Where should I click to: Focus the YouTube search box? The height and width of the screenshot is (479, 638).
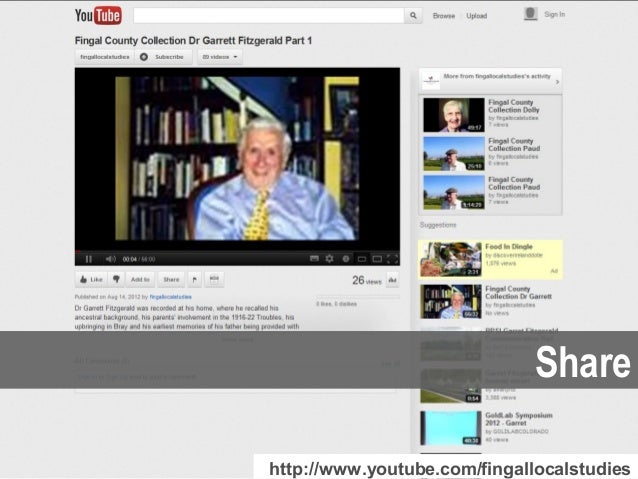269,15
